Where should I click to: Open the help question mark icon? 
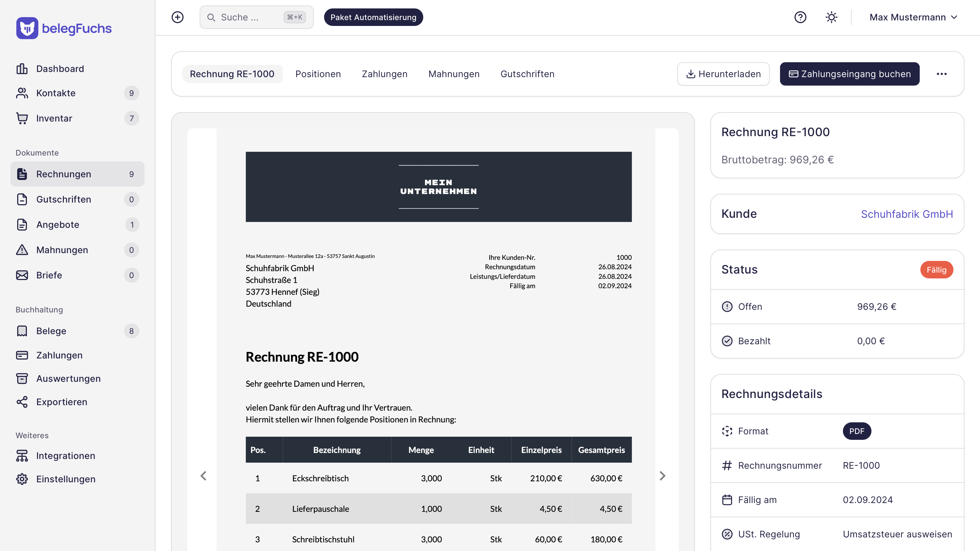800,17
